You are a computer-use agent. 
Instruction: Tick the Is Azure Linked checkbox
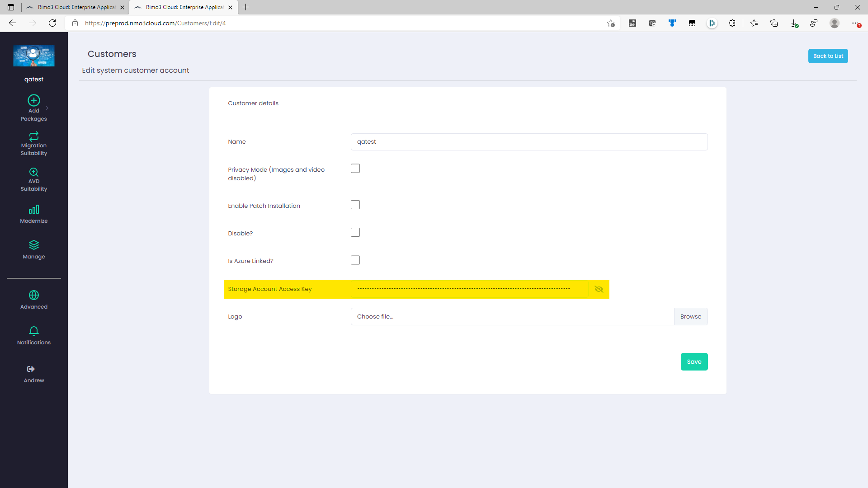tap(355, 260)
